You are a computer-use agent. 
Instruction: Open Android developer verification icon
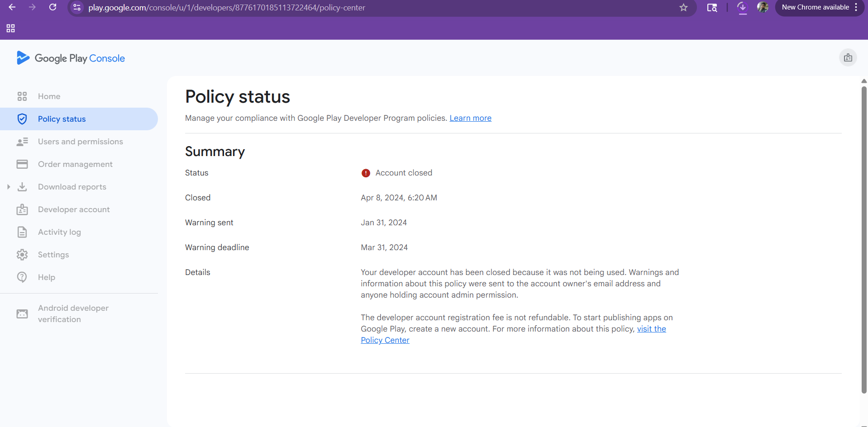22,313
